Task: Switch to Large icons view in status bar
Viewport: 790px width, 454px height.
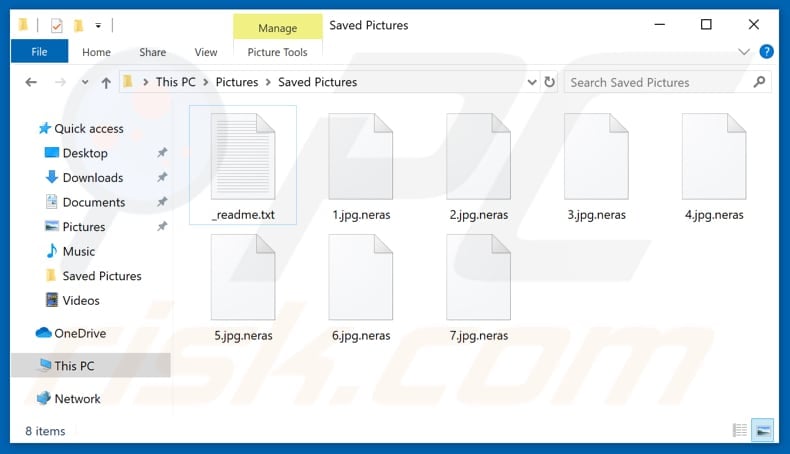Action: 762,430
